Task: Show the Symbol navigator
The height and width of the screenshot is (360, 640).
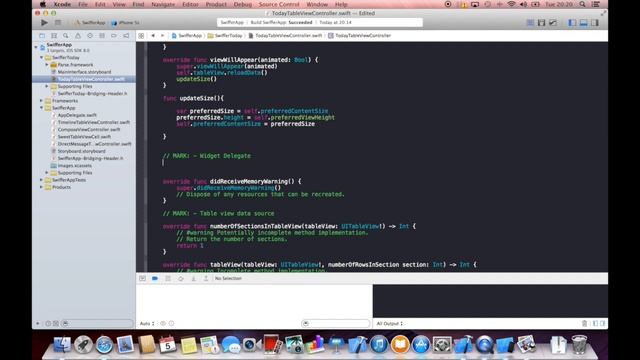Action: coord(54,36)
